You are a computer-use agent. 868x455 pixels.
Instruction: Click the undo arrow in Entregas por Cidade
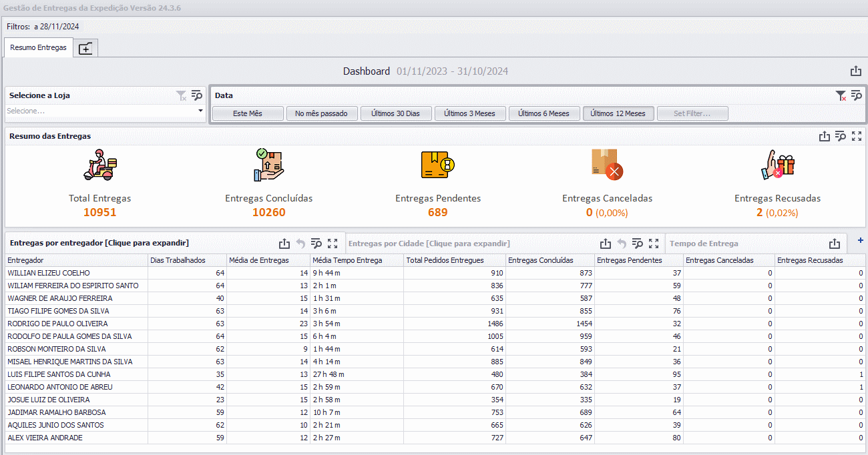point(622,244)
